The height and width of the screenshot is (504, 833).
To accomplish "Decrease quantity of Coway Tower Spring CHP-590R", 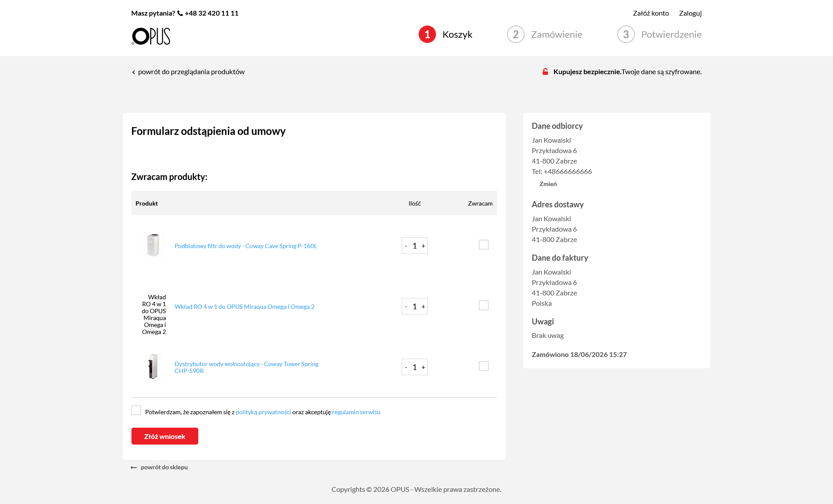I will click(406, 367).
